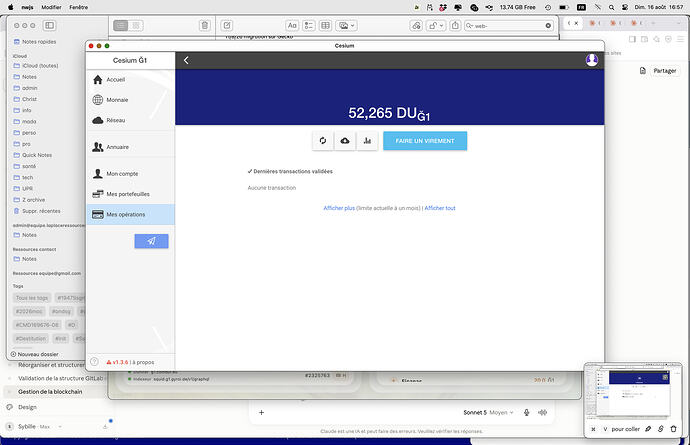Open the Sonnet 5 model selector dropdown
The image size is (690, 445).
(x=488, y=412)
